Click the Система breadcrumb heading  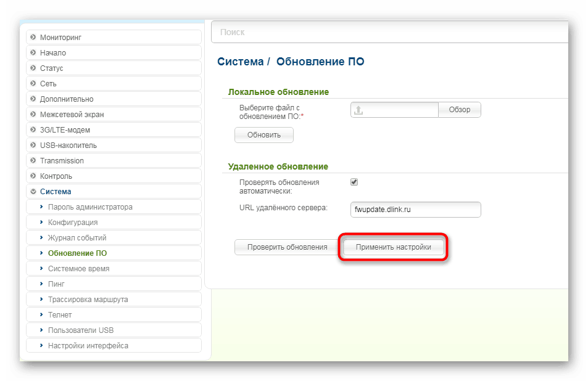coord(241,62)
